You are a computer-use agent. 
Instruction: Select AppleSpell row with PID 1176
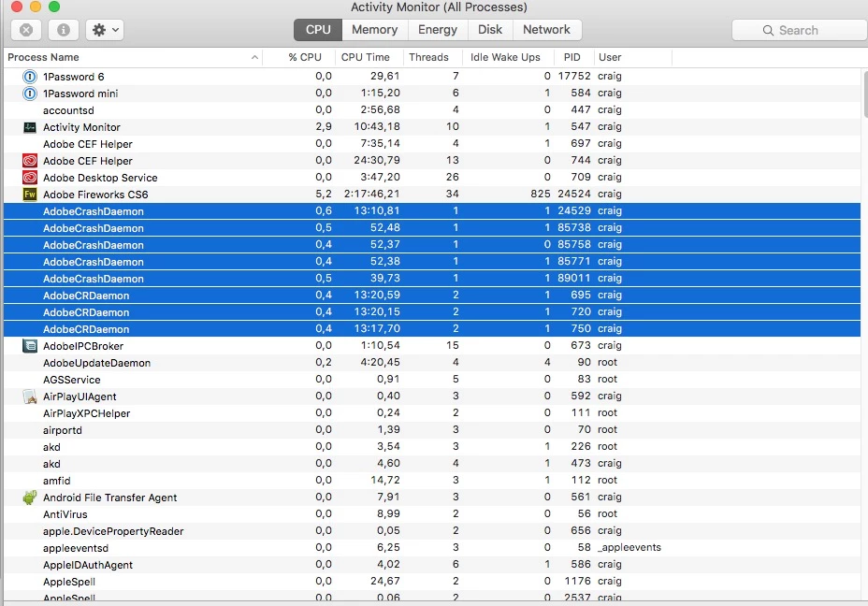(x=432, y=582)
